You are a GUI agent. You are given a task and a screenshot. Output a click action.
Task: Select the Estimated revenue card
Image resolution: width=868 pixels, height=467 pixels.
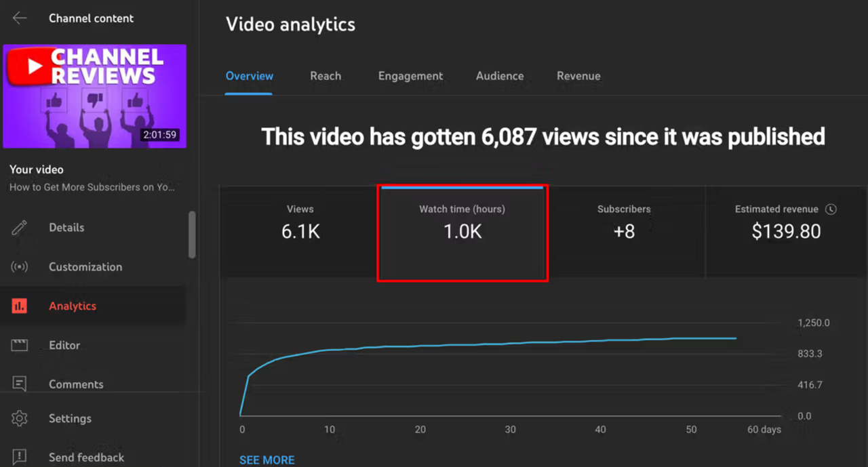coord(786,231)
